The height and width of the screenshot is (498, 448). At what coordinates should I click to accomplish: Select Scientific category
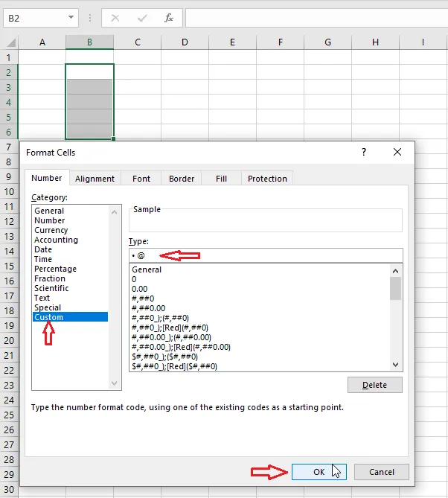51,288
